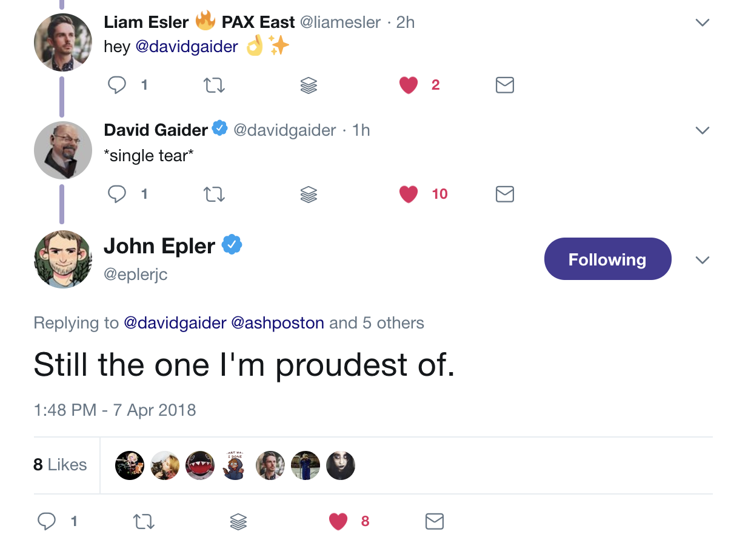Open the @ashposton link in Replying to
748x560 pixels.
[x=278, y=323]
